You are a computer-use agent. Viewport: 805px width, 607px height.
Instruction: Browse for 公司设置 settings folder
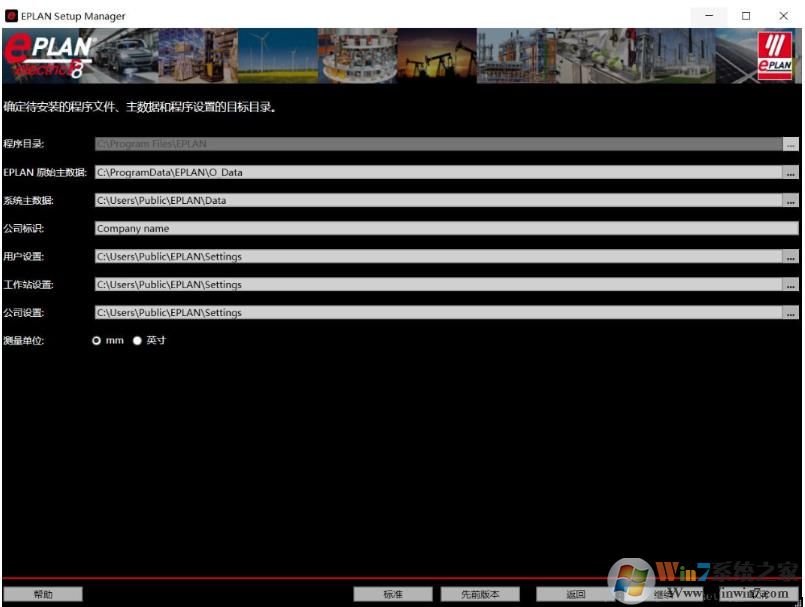coord(791,313)
